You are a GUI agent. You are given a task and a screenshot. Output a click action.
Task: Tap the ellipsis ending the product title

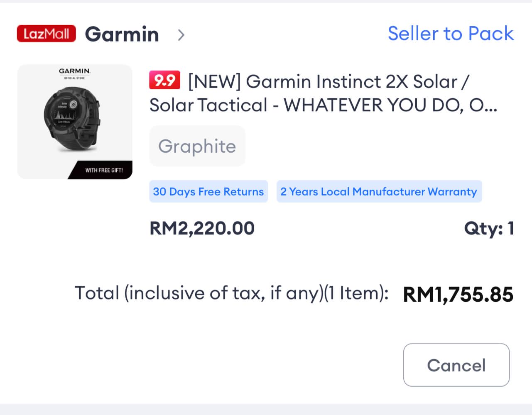pyautogui.click(x=490, y=106)
